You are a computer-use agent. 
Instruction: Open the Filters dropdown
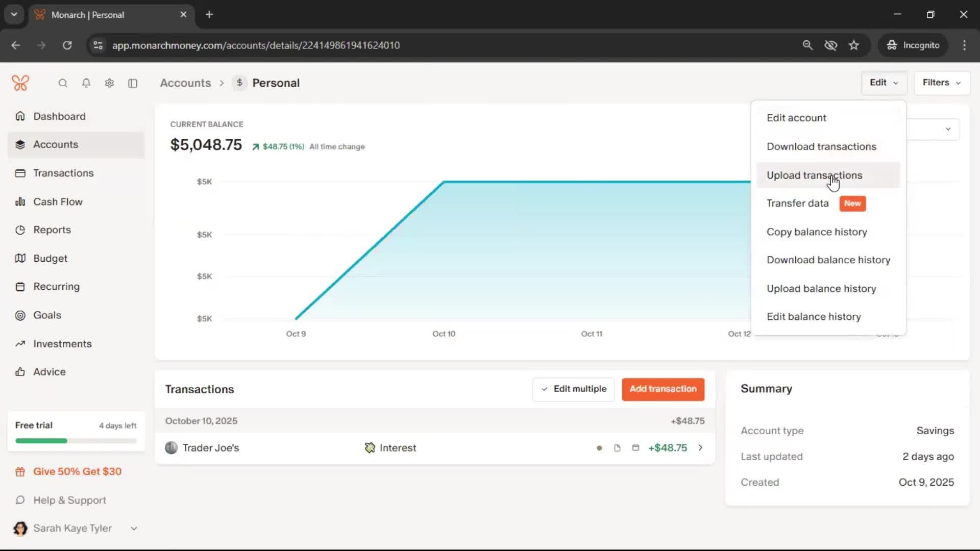(x=942, y=83)
